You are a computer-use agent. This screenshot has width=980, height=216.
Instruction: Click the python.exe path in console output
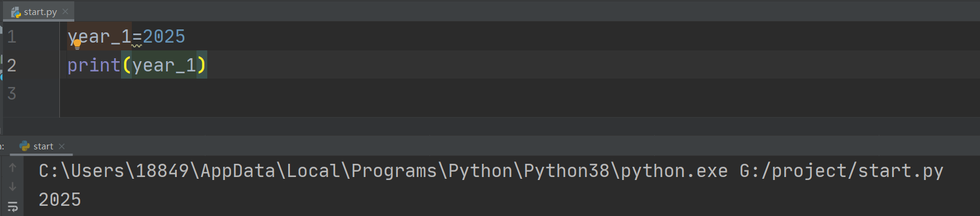[383, 171]
